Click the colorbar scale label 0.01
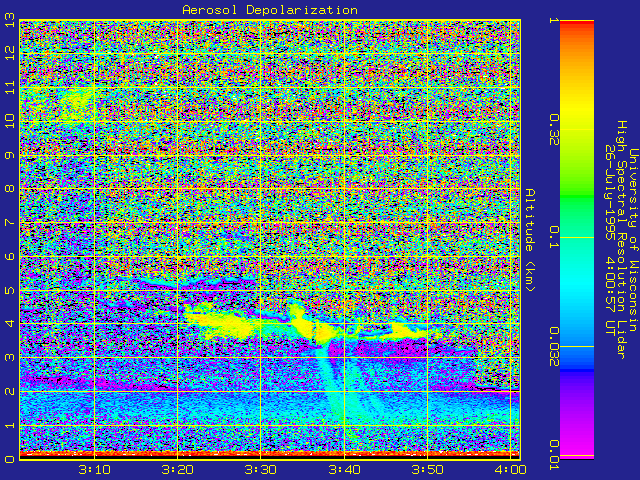640x480 pixels. click(553, 455)
